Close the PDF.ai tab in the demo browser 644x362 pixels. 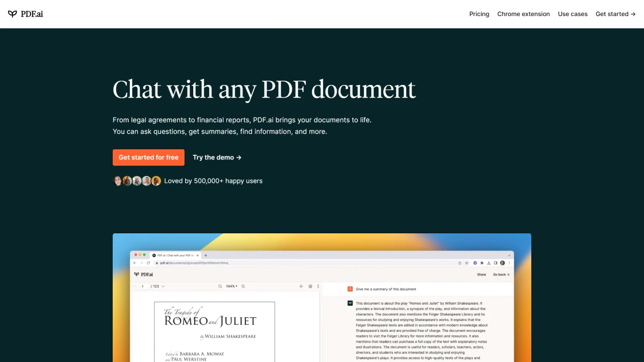point(198,255)
